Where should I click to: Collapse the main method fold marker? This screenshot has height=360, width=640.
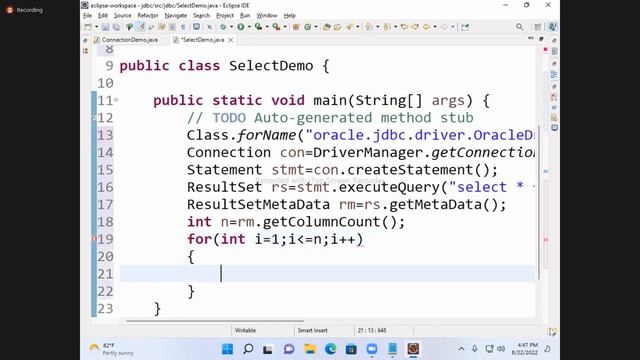coord(116,100)
